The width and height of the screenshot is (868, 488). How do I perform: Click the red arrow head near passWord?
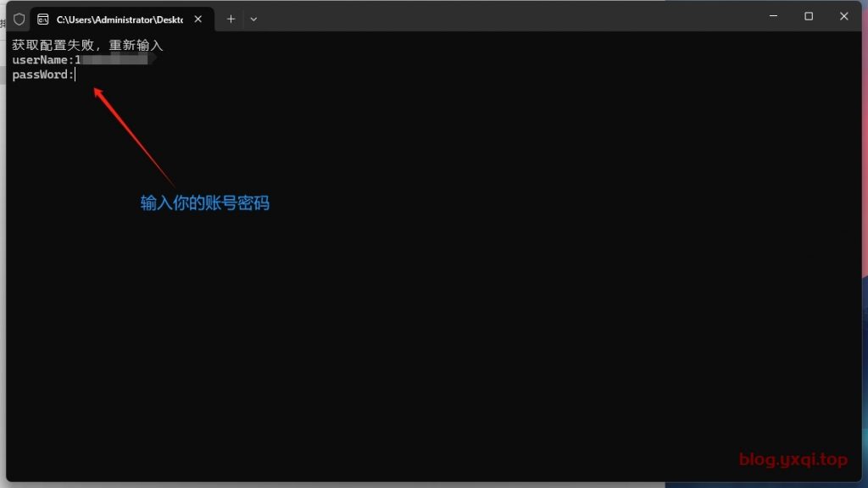[97, 91]
